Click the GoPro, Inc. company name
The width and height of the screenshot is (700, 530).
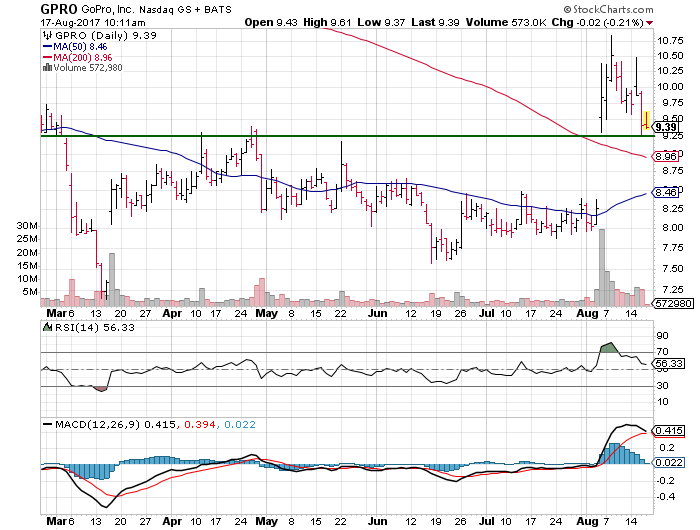108,9
